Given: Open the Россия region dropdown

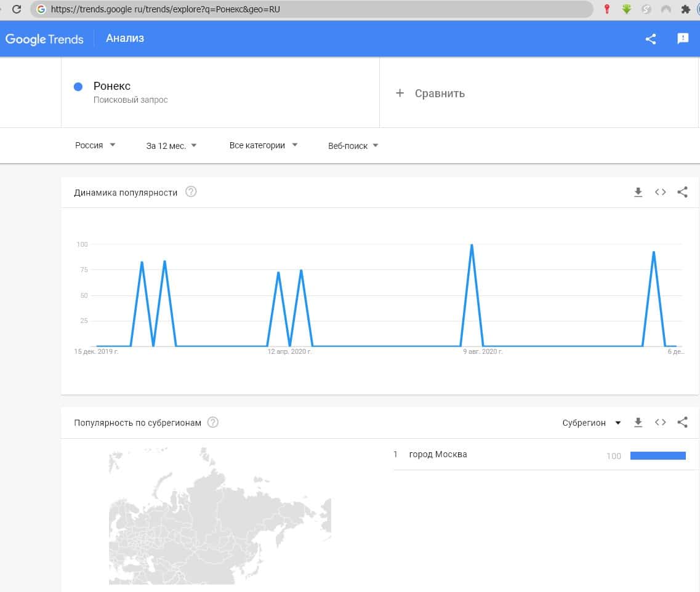Looking at the screenshot, I should point(95,146).
